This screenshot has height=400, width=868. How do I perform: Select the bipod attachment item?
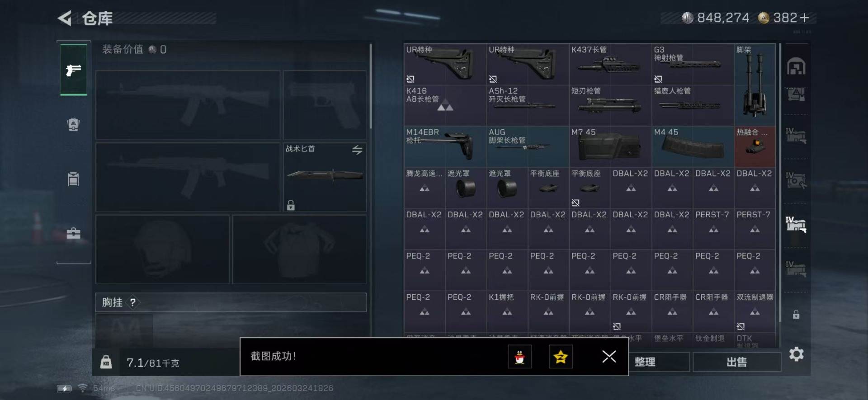click(x=755, y=85)
